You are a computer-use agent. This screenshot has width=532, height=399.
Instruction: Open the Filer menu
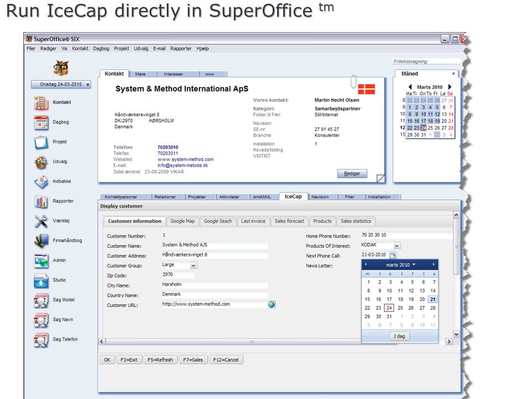pyautogui.click(x=31, y=49)
